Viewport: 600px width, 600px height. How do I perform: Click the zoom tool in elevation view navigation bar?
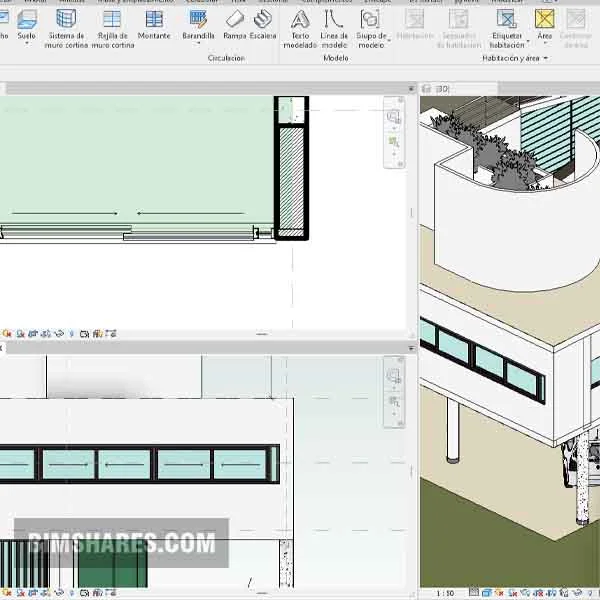pyautogui.click(x=394, y=402)
